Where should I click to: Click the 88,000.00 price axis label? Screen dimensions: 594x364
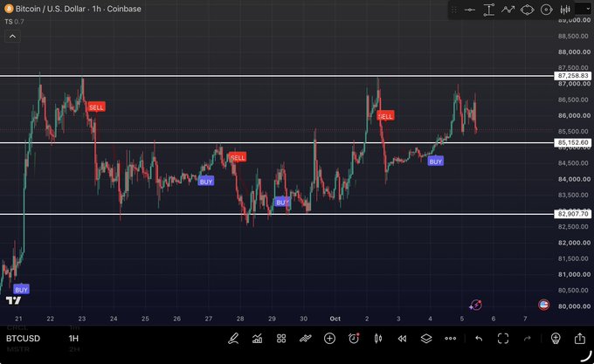pos(574,52)
